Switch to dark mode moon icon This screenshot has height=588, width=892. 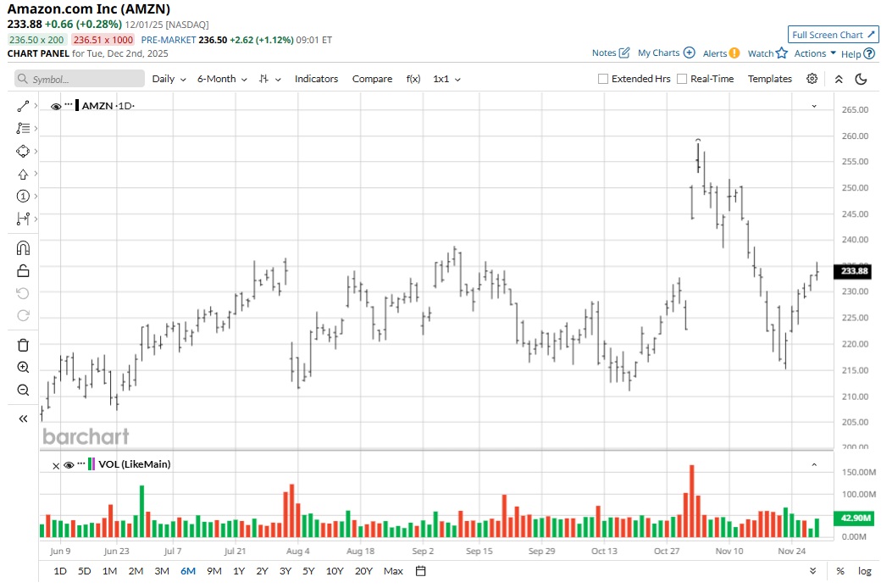(x=862, y=79)
